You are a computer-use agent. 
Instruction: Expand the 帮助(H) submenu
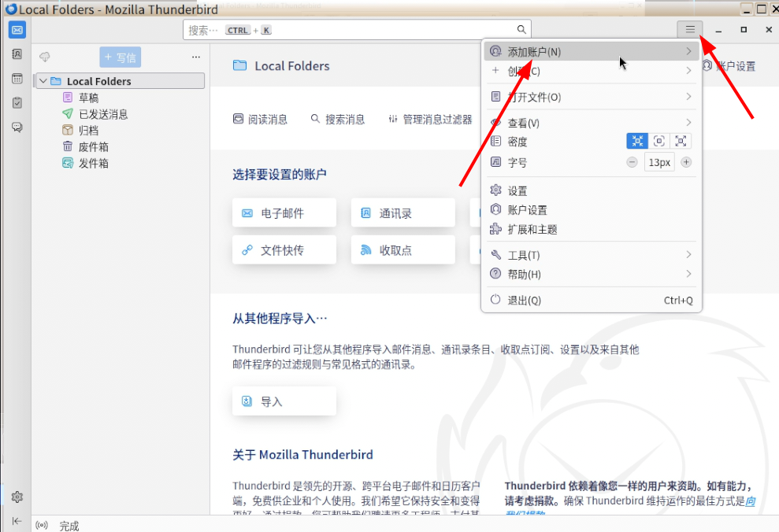pyautogui.click(x=592, y=274)
